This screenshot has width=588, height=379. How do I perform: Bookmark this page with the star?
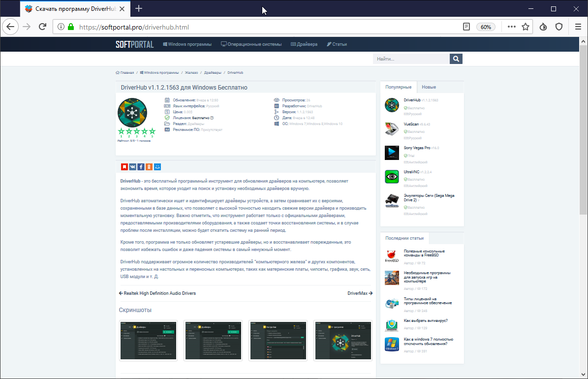(x=526, y=27)
